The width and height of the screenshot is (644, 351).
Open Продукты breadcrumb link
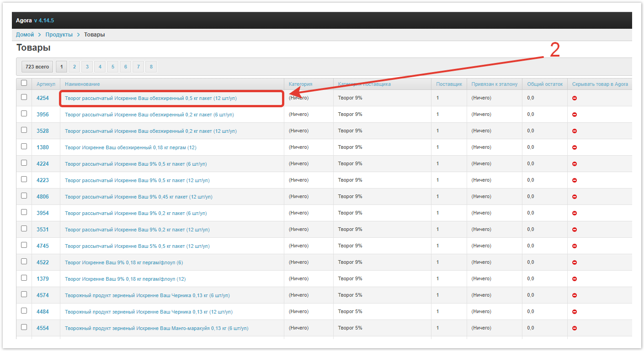pos(59,35)
